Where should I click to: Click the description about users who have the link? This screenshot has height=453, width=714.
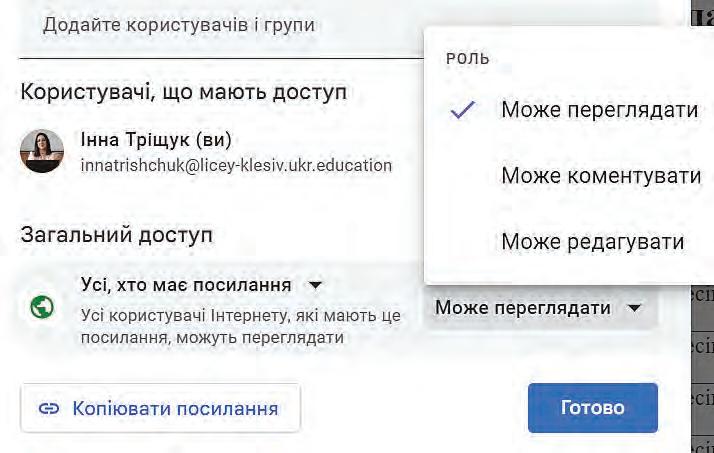[x=240, y=327]
